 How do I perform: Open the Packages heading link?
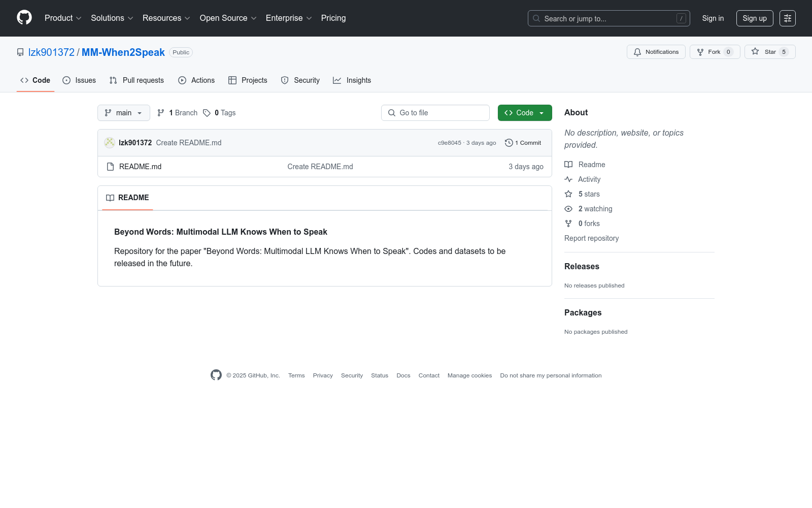(583, 312)
